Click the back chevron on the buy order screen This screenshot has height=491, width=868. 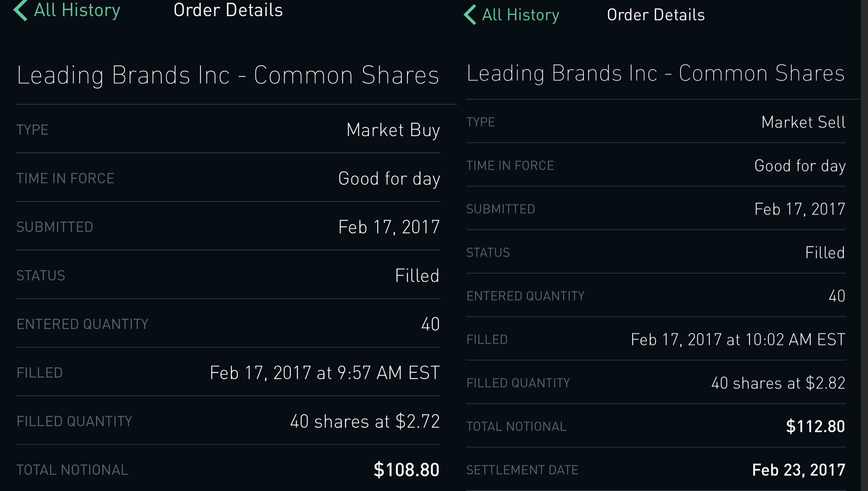21,11
